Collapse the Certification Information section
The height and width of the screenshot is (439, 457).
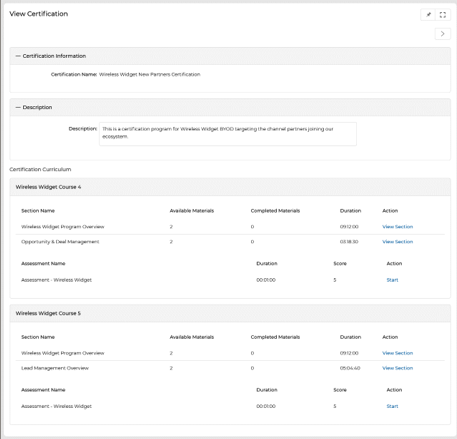coord(18,56)
